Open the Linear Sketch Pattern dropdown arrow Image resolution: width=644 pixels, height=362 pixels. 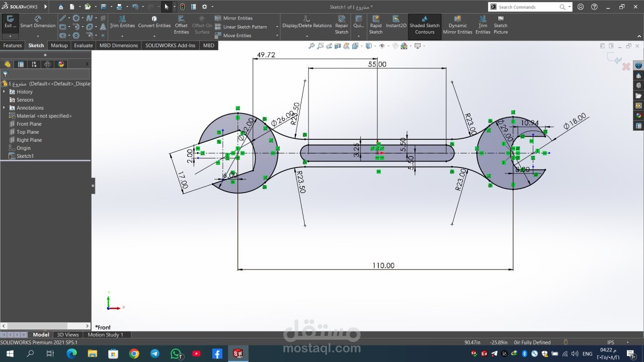[277, 27]
